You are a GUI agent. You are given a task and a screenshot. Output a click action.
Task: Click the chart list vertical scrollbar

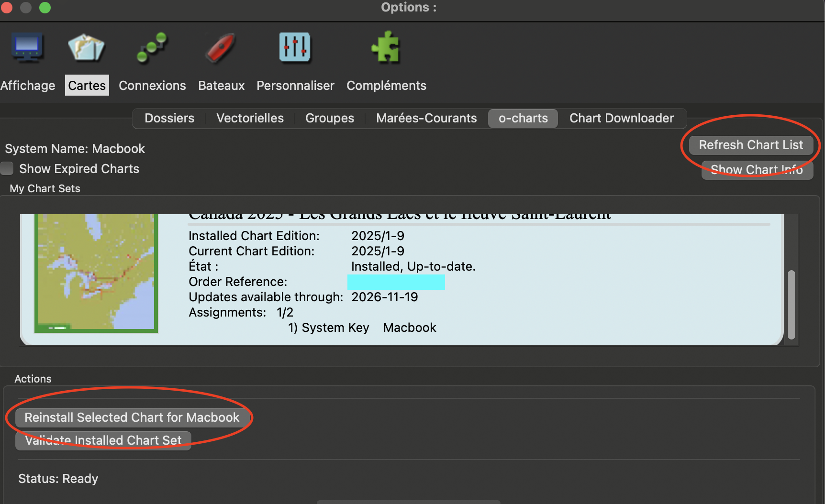[x=792, y=305]
